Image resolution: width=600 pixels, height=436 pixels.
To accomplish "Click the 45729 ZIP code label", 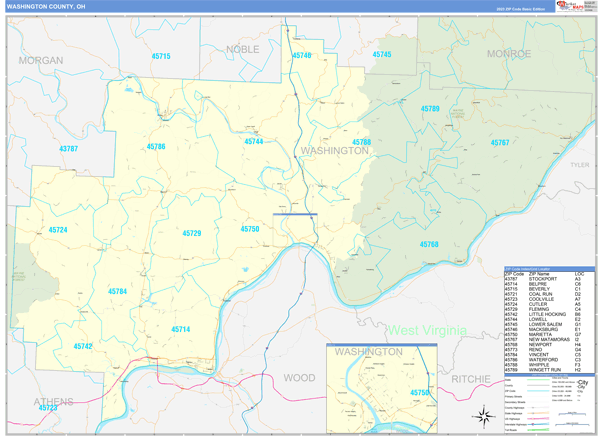I will pyautogui.click(x=192, y=233).
